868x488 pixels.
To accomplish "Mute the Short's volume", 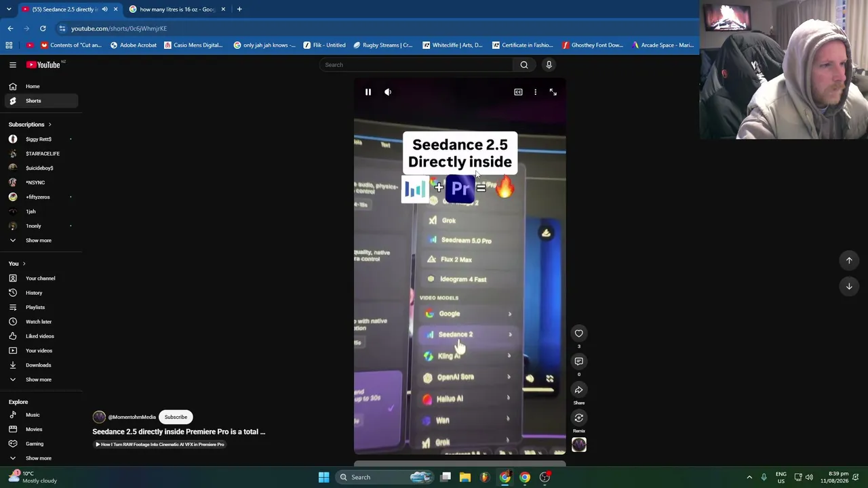I will (388, 92).
